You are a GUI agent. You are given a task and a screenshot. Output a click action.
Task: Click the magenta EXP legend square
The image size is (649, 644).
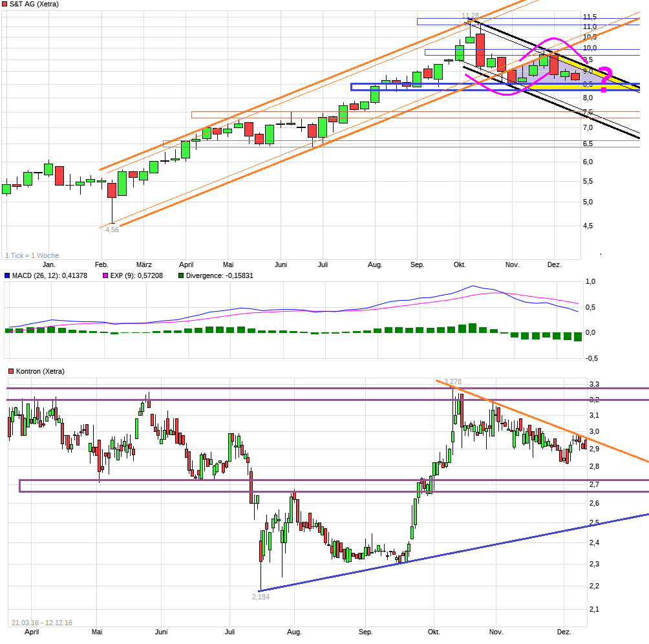(105, 275)
